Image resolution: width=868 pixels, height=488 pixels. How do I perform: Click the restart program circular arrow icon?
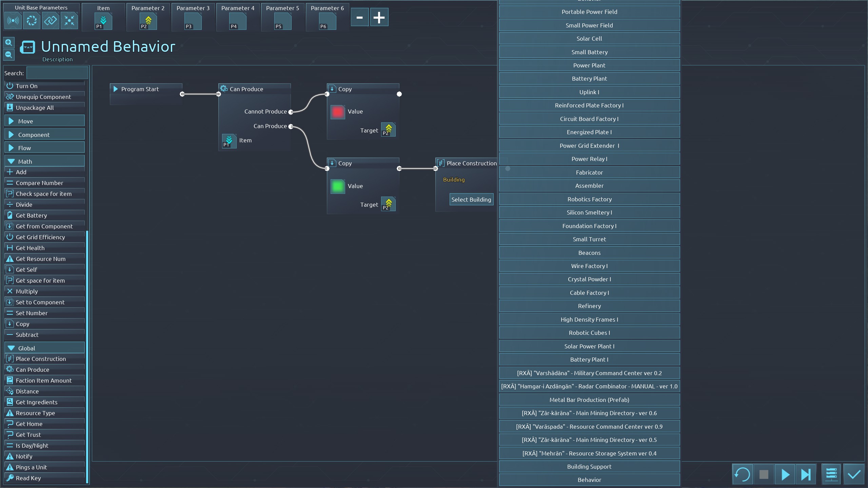pos(742,474)
